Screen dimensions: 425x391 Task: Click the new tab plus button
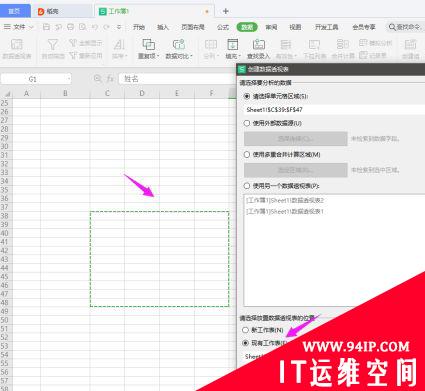[x=226, y=11]
